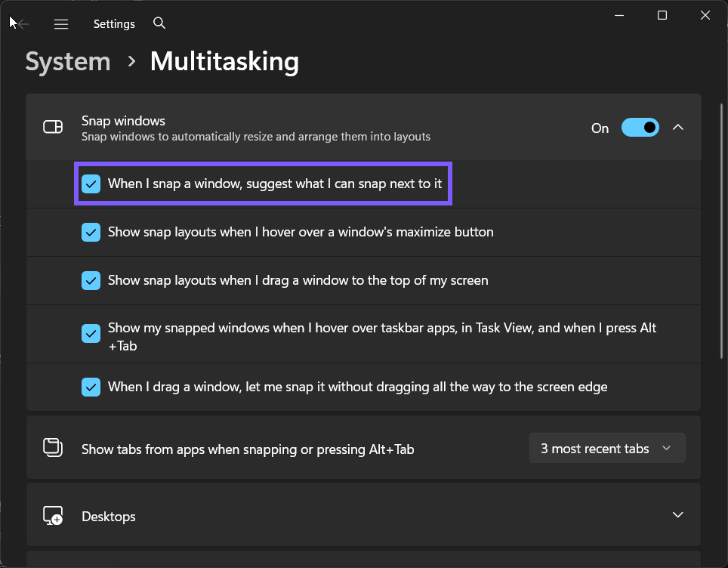Click the Desktops label

[109, 517]
